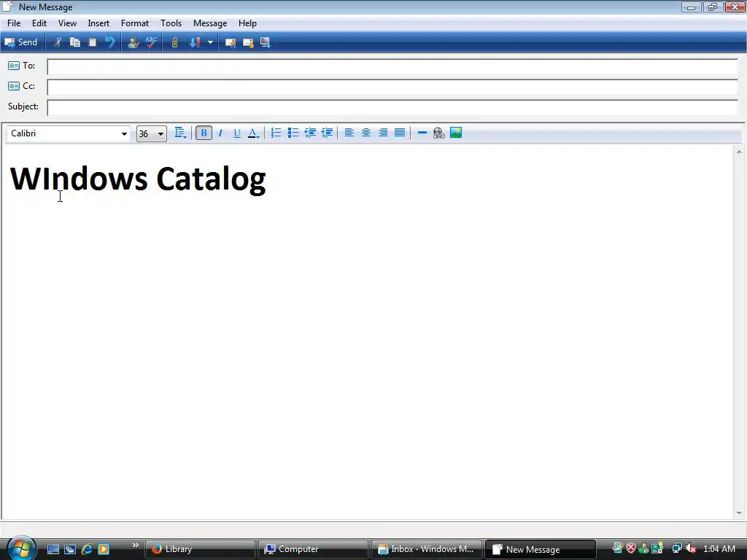Click the body scrollbar down arrow

coord(739,513)
